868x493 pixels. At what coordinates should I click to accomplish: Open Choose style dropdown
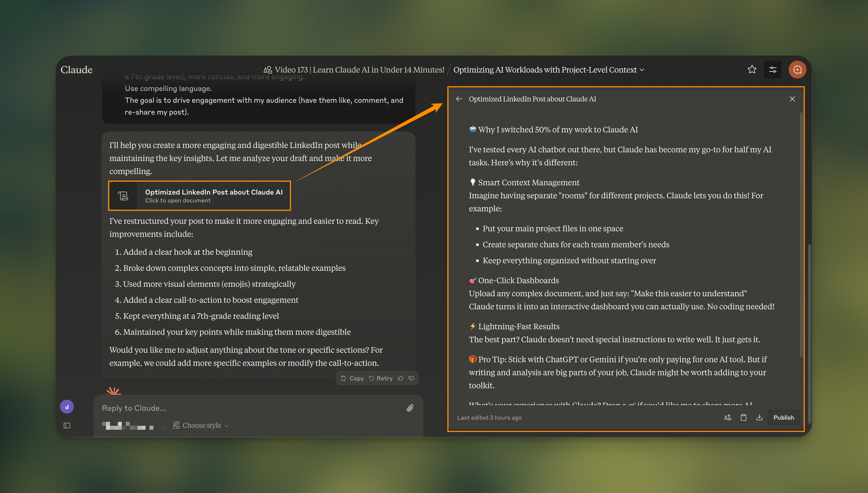pos(201,425)
